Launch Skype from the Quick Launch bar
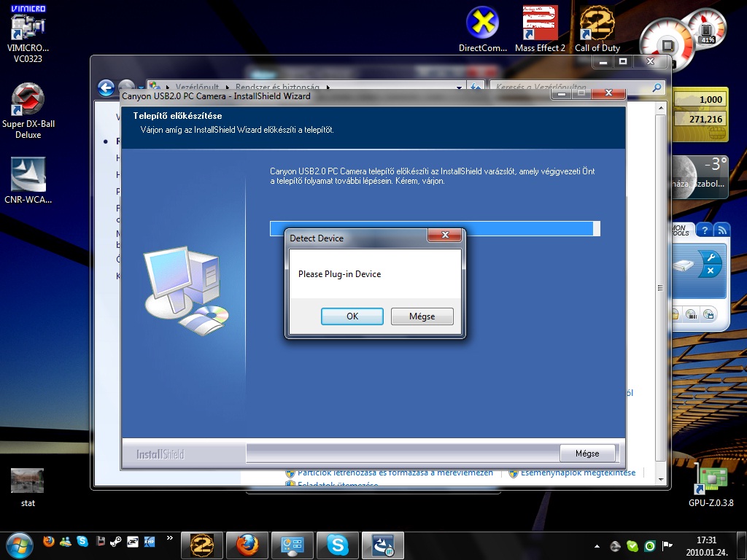Image resolution: width=747 pixels, height=560 pixels. (x=82, y=542)
